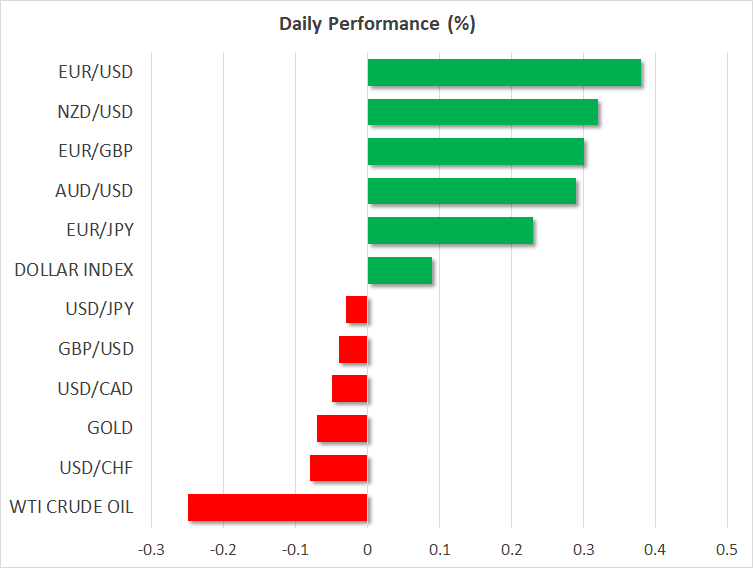Click the DOLLAR INDEX category label

(x=75, y=270)
